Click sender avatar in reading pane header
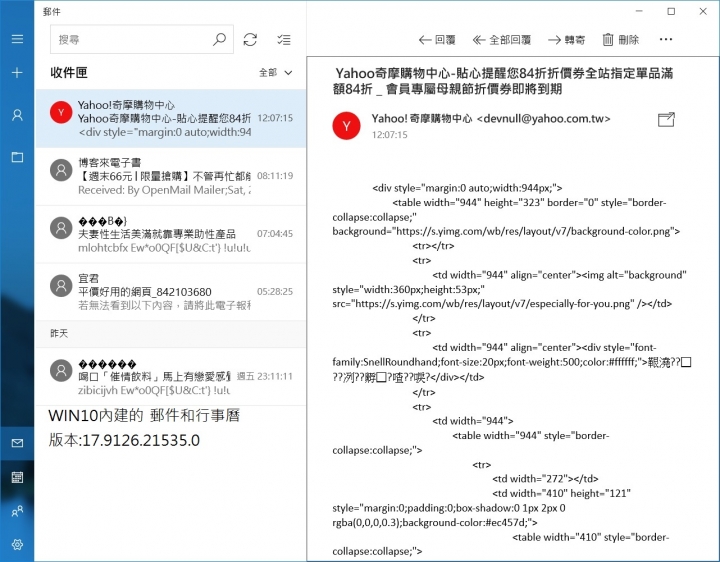 pos(347,126)
